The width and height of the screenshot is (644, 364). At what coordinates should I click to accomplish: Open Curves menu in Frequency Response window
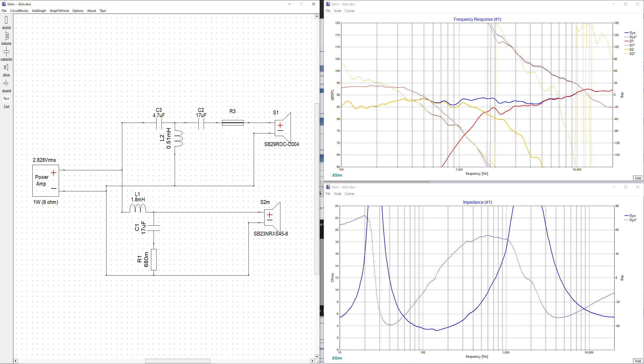[350, 11]
